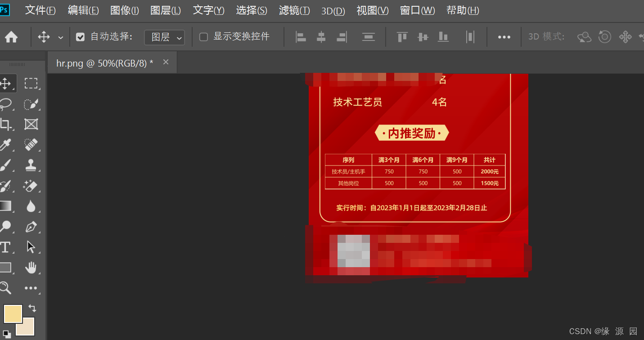Image resolution: width=644 pixels, height=340 pixels.
Task: Align vertical centers icon
Action: point(423,37)
